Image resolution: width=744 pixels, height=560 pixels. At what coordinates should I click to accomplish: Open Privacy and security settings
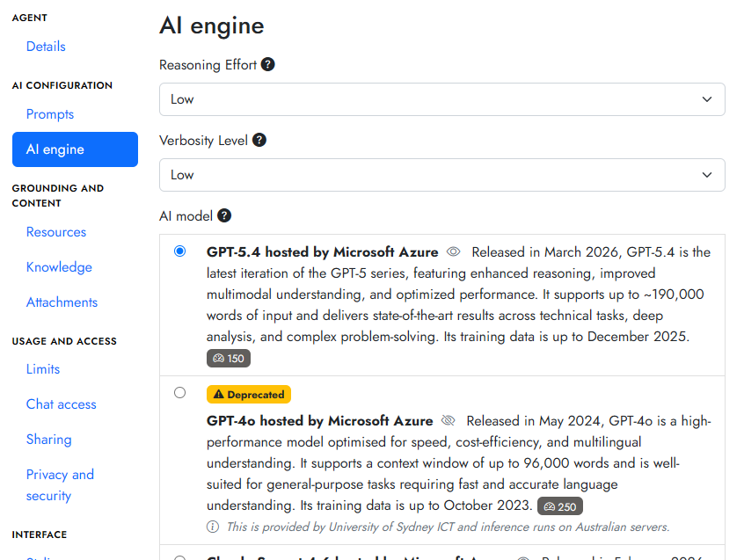point(61,484)
